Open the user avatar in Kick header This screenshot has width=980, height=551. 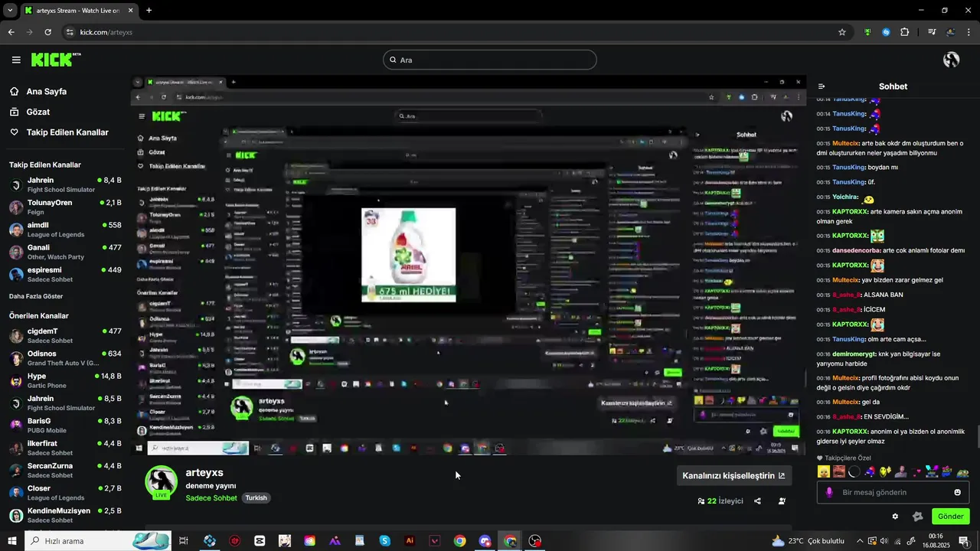(952, 60)
